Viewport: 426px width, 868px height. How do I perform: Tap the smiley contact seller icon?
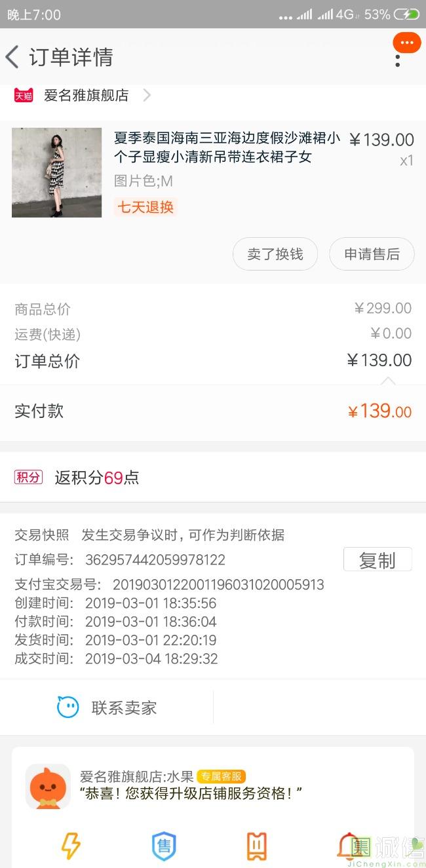(68, 708)
